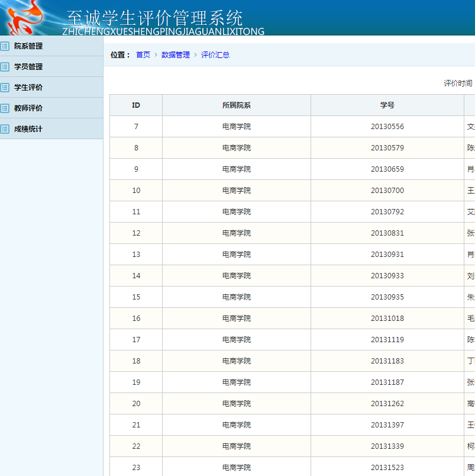Click the red phoenix logo in header
The image size is (475, 476).
(x=24, y=18)
